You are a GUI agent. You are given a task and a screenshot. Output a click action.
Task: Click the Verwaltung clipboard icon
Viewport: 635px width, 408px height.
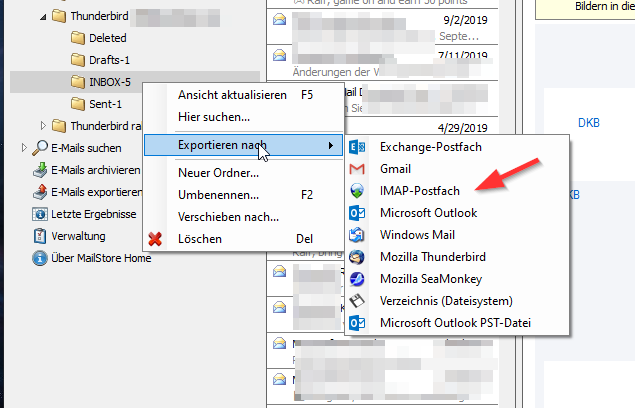pos(40,236)
